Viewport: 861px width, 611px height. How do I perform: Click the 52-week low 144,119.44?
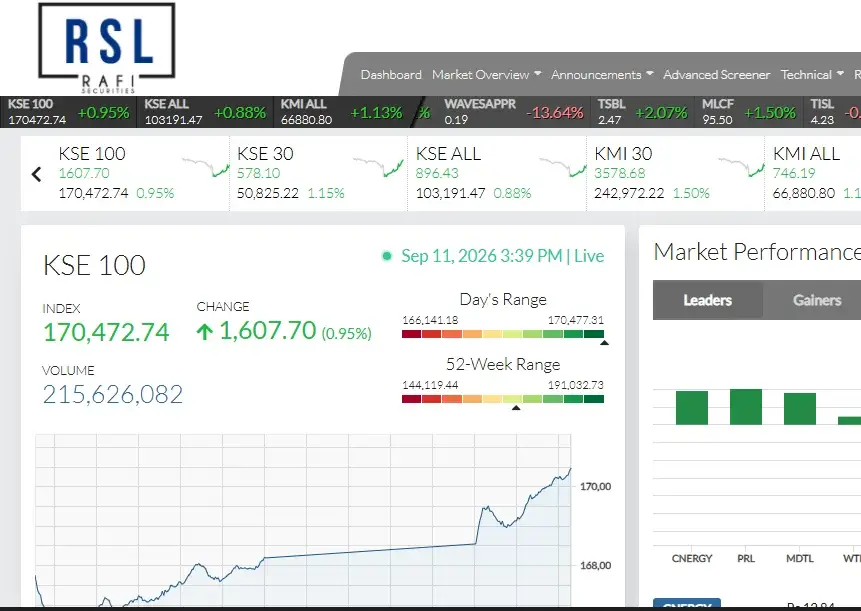tap(430, 385)
